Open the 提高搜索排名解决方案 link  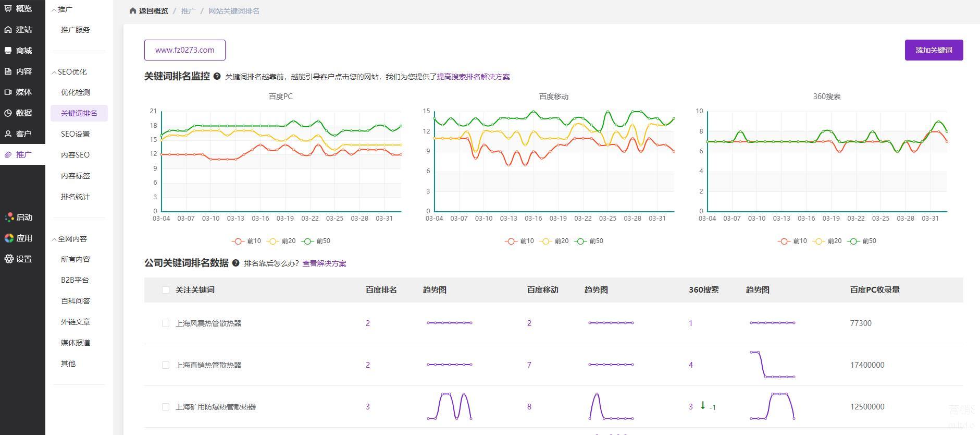coord(473,77)
